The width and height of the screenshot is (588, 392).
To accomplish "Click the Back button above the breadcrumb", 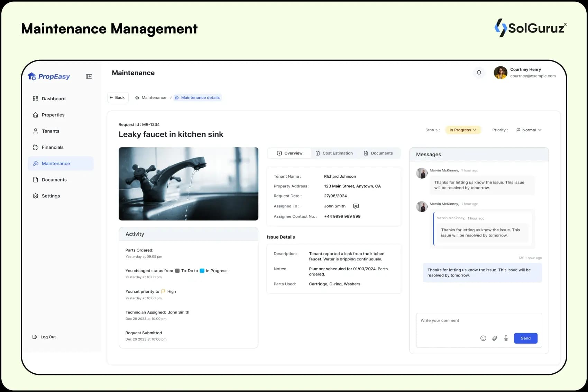I will click(118, 97).
